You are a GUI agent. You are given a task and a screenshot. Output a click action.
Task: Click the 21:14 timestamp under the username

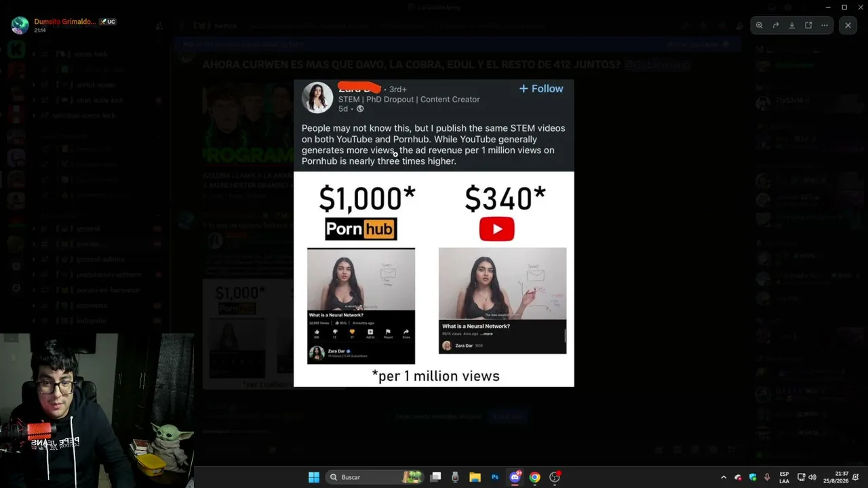coord(40,30)
